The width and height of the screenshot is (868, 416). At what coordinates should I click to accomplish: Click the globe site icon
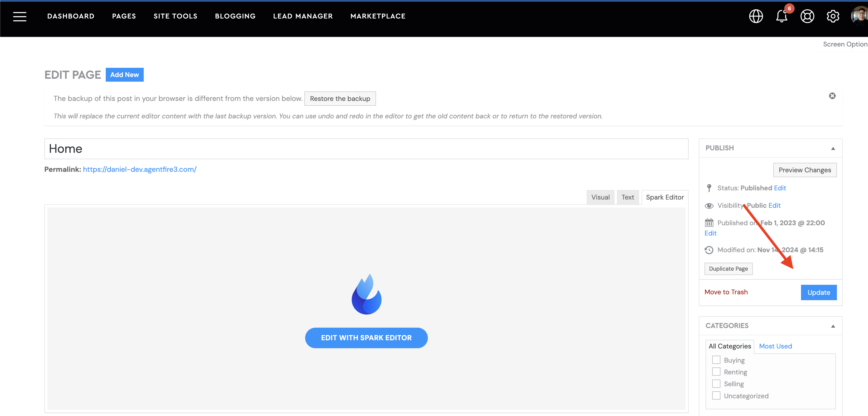click(756, 16)
